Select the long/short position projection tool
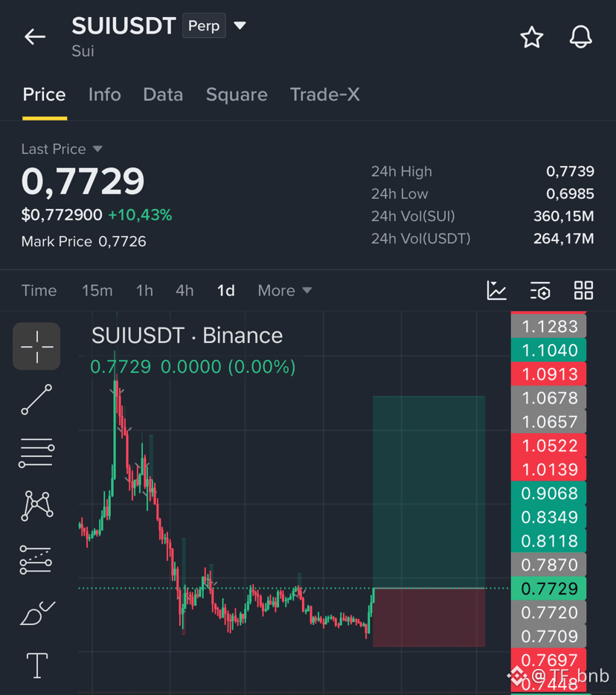616x695 pixels. tap(36, 560)
